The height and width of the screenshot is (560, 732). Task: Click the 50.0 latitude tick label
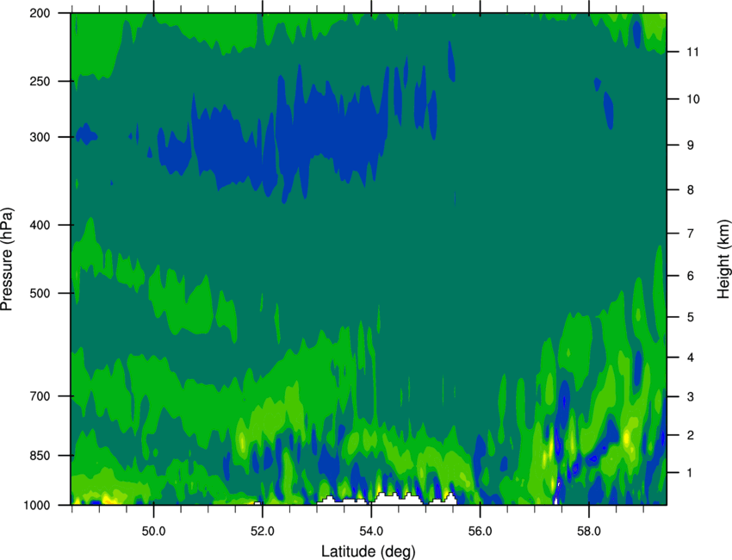153,532
